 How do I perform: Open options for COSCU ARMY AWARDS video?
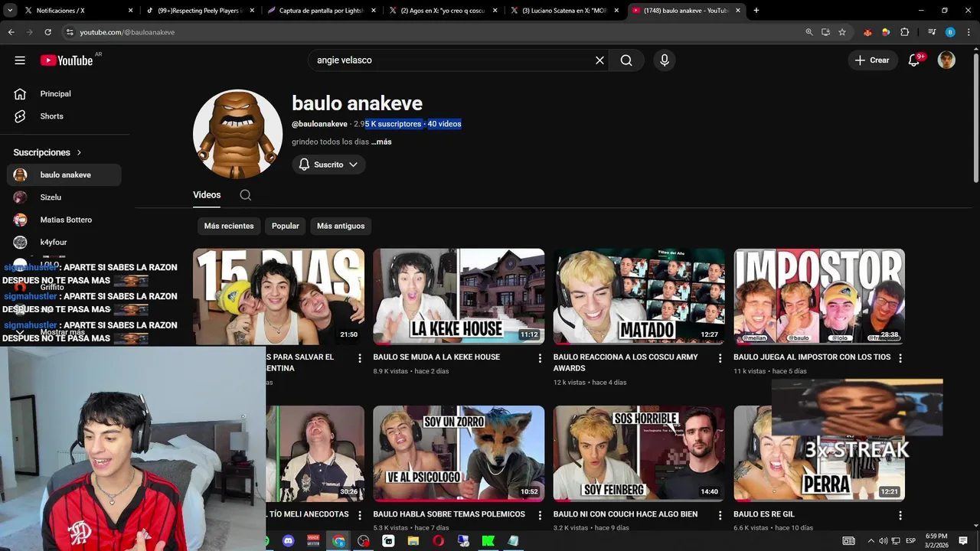click(720, 358)
